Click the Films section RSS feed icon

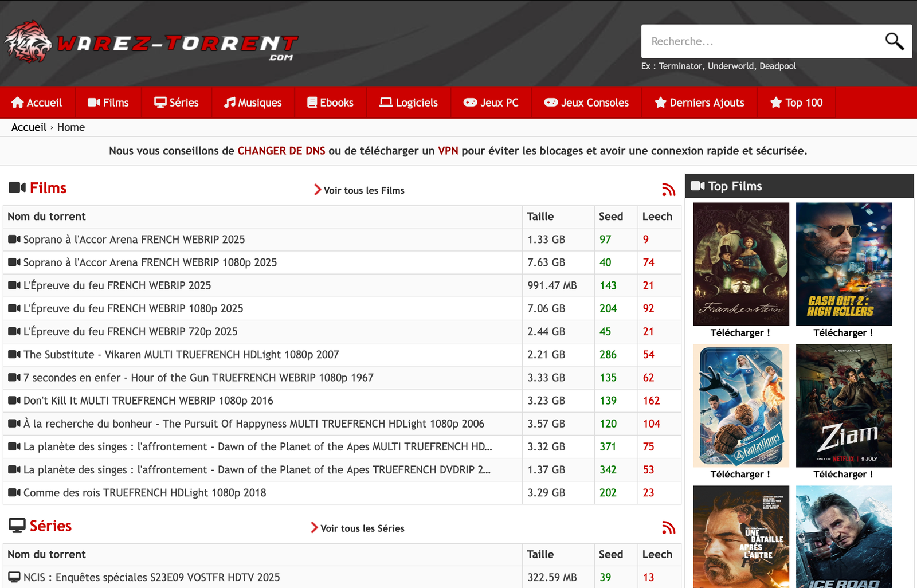[x=668, y=190]
